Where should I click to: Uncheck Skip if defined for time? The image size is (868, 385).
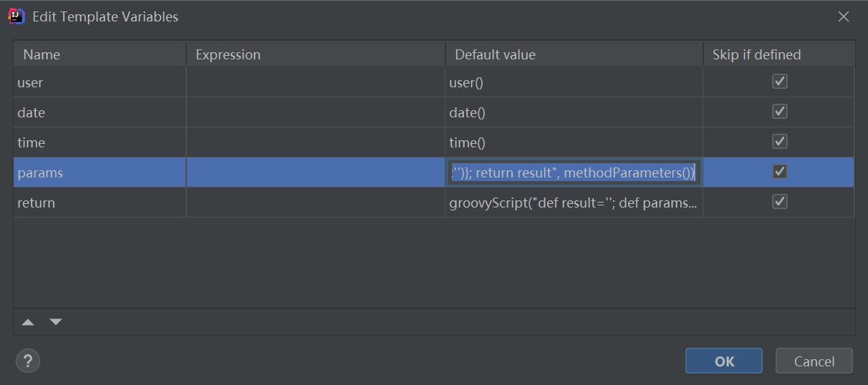tap(780, 142)
